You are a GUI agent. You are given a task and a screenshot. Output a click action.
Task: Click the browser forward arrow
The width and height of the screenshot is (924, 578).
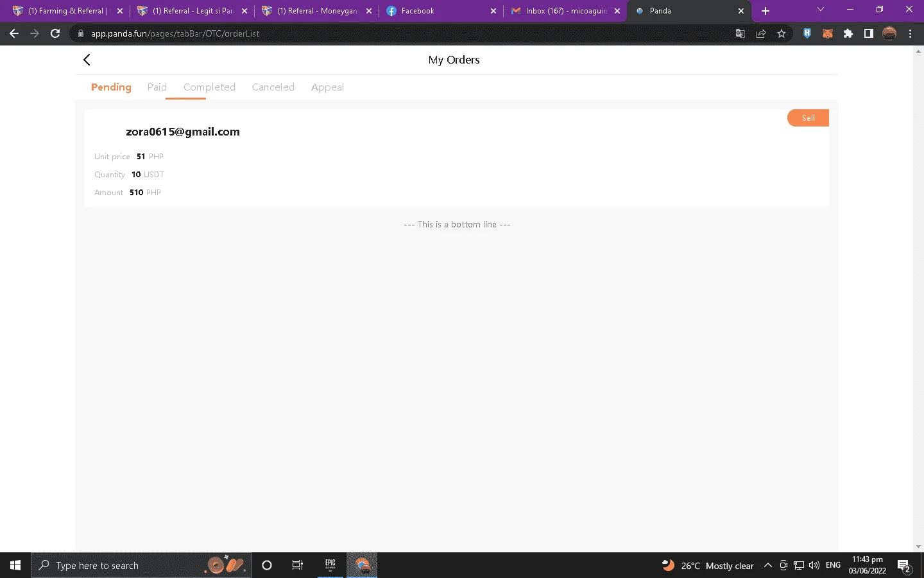click(x=35, y=33)
